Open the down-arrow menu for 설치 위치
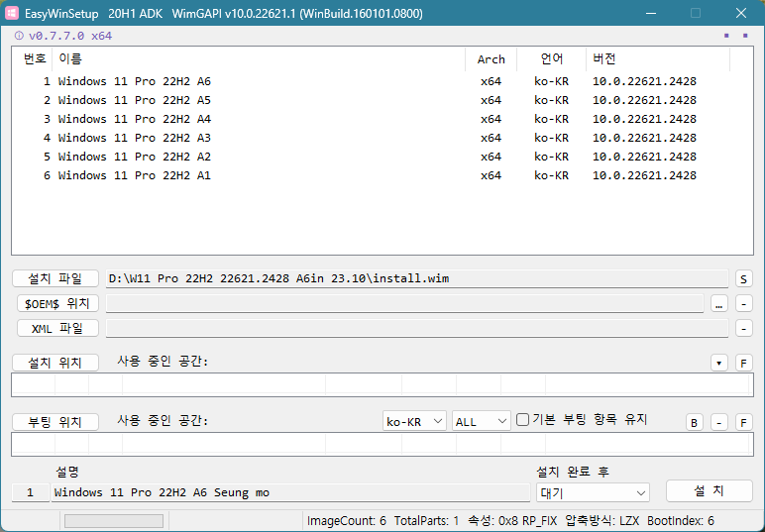This screenshot has width=765, height=532. pos(719,363)
